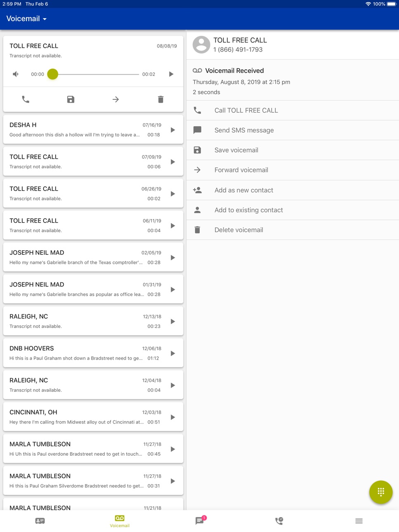Screen dimensions: 399x532
Task: Open Messages tab with notification badge
Action: (x=200, y=520)
